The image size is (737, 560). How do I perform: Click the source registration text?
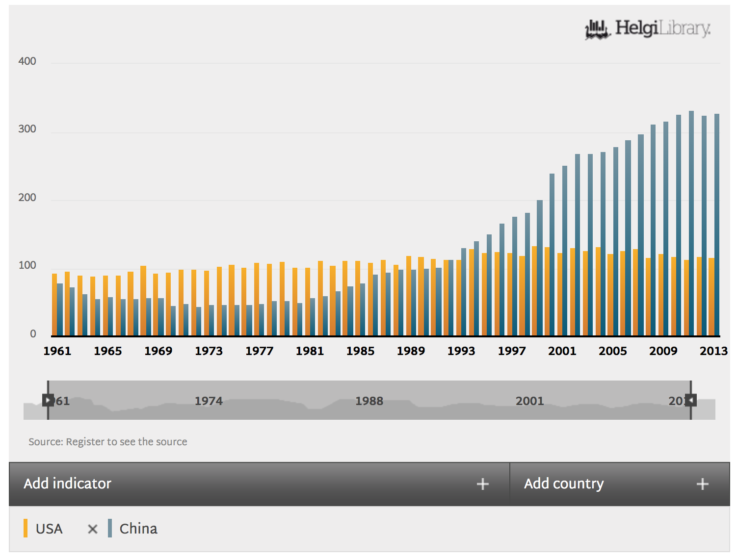pos(108,442)
